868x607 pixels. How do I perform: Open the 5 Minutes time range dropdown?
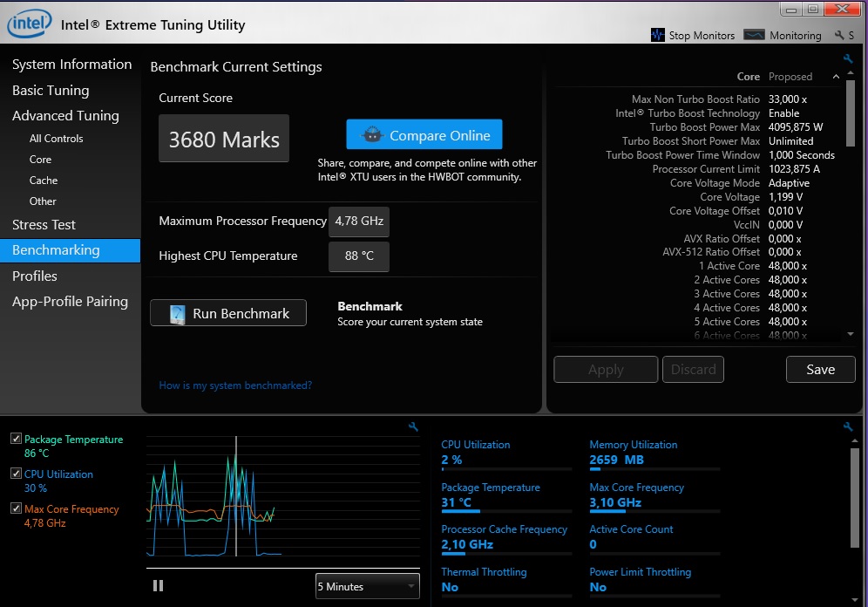(x=368, y=586)
